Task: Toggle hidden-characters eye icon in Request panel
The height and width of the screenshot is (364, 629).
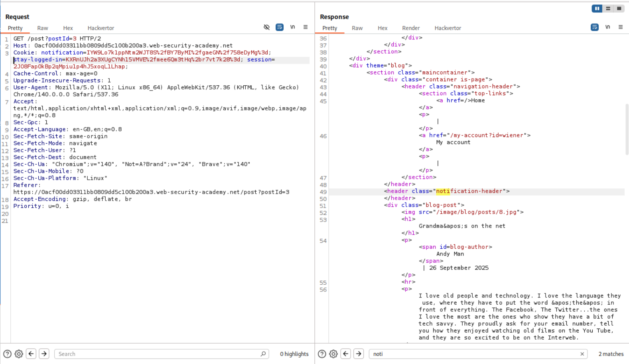Action: click(x=266, y=27)
